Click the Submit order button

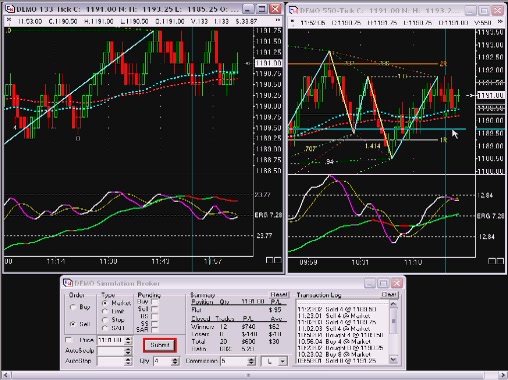click(159, 345)
